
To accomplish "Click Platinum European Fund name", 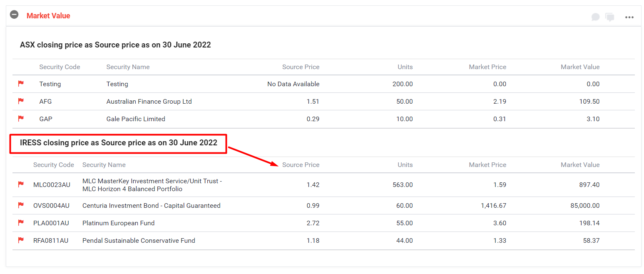I will [x=119, y=223].
